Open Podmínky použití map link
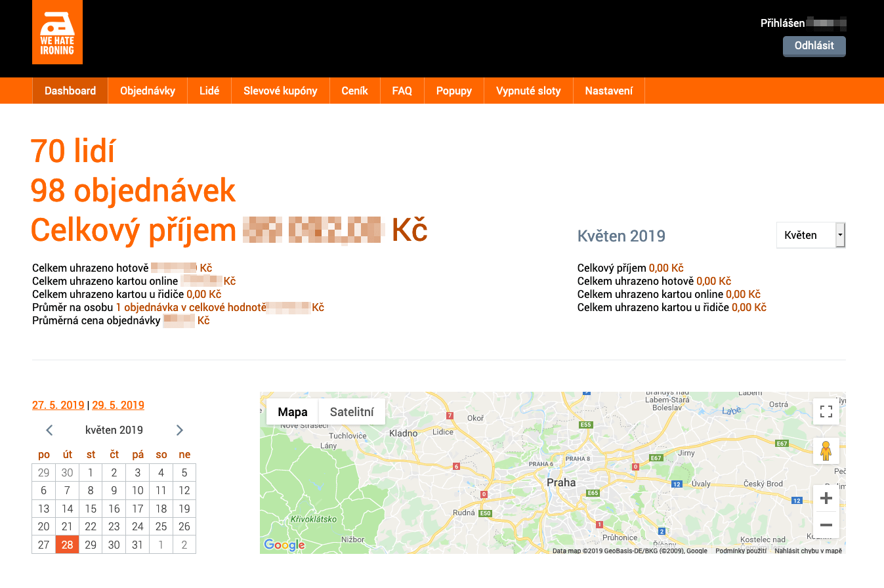Viewport: 884px width, 588px height. [741, 551]
